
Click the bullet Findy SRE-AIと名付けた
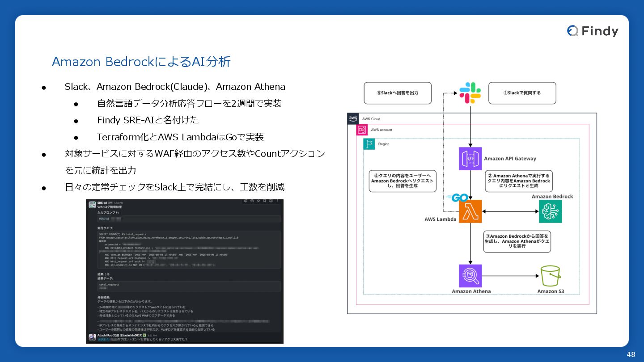pyautogui.click(x=148, y=120)
